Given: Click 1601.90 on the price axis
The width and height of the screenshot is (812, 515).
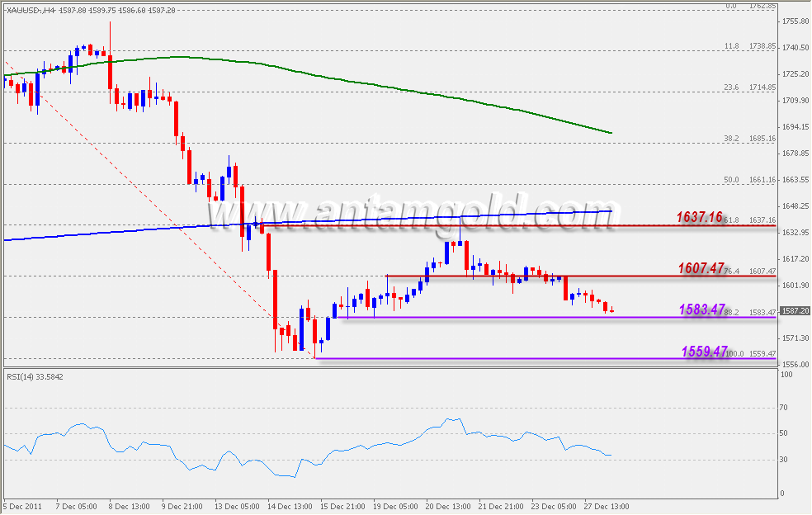Looking at the screenshot, I should pos(796,286).
